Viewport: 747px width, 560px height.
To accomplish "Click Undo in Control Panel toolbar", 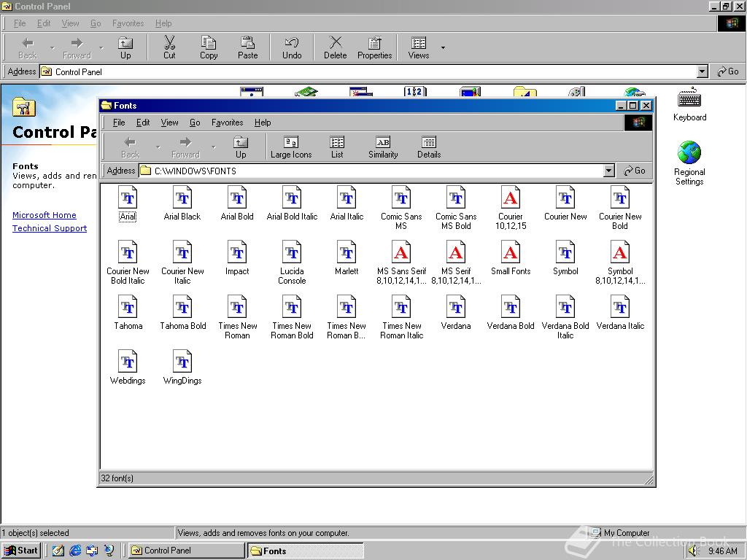I will [x=292, y=47].
